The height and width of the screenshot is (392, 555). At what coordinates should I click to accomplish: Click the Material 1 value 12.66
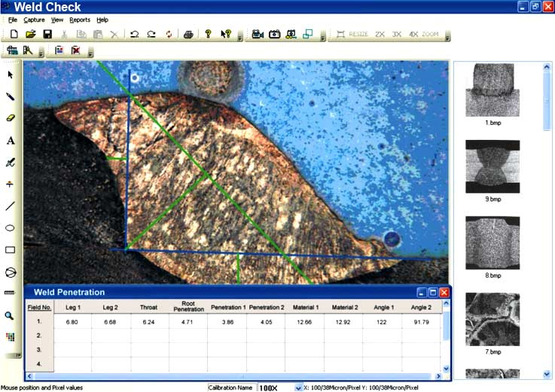pos(304,322)
